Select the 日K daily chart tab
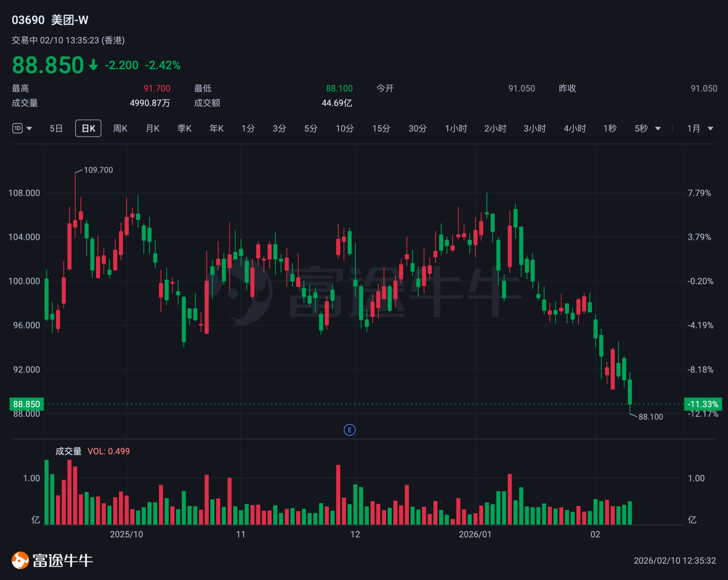The image size is (728, 580). (88, 128)
